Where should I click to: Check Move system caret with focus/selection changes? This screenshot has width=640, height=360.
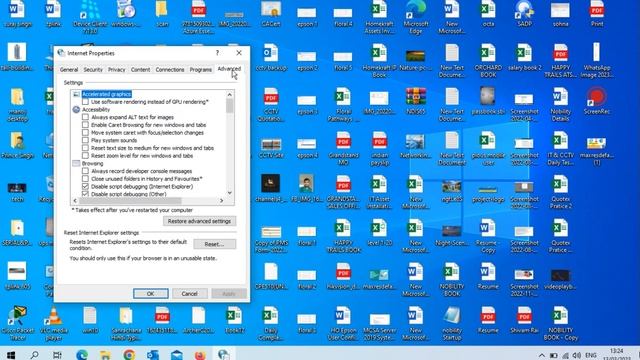click(85, 133)
